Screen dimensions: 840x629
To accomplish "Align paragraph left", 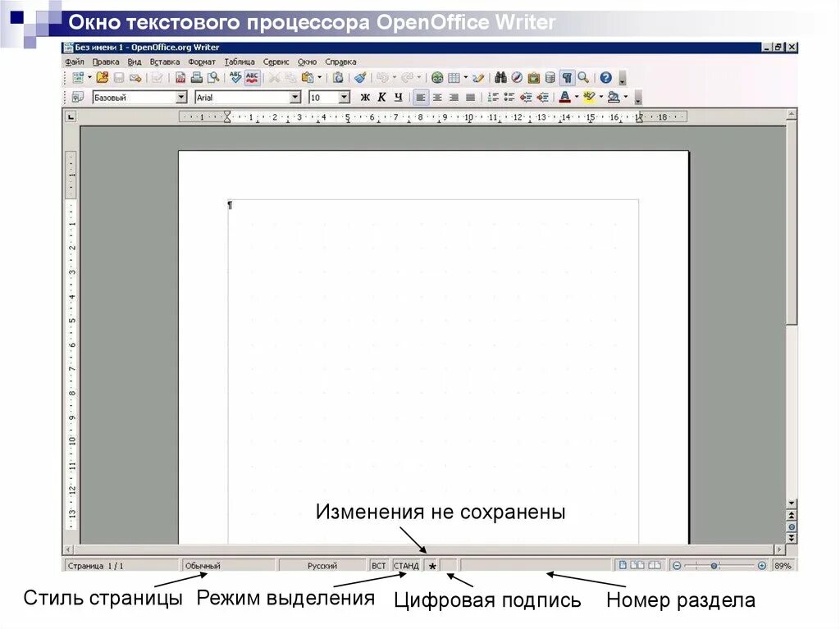I will tap(421, 98).
